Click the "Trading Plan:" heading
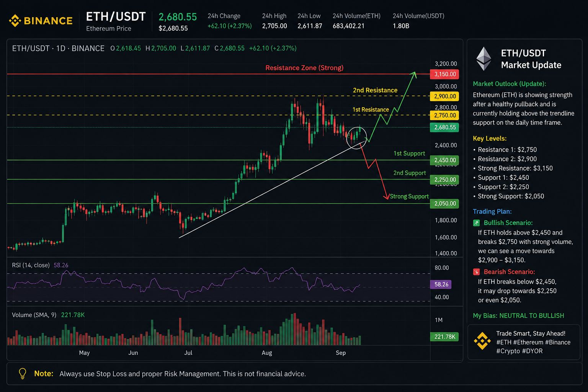This screenshot has height=392, width=588. pyautogui.click(x=492, y=212)
